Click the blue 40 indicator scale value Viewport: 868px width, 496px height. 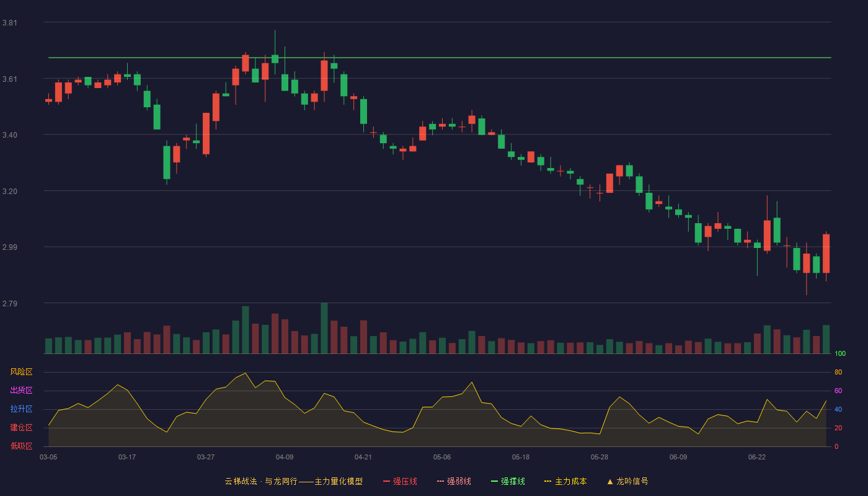coord(838,410)
